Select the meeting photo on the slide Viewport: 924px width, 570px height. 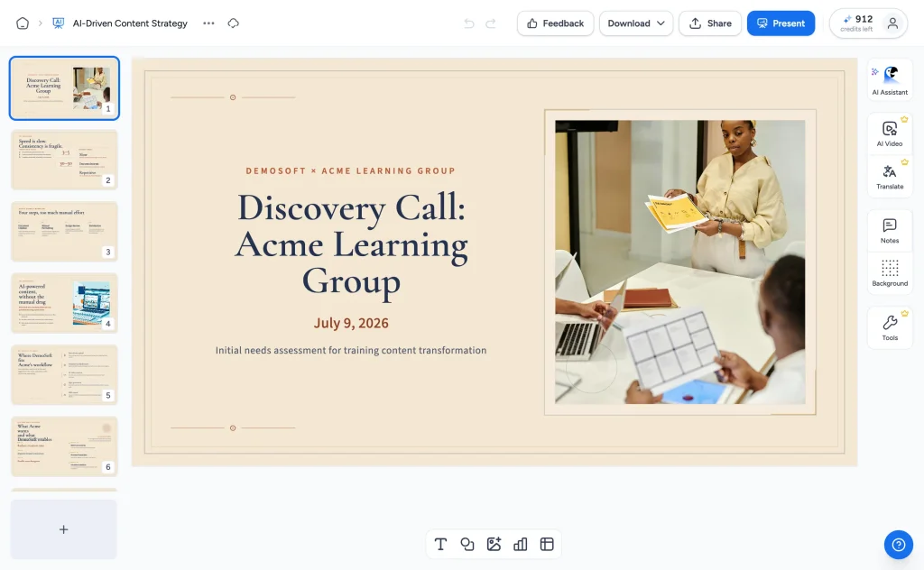point(680,262)
